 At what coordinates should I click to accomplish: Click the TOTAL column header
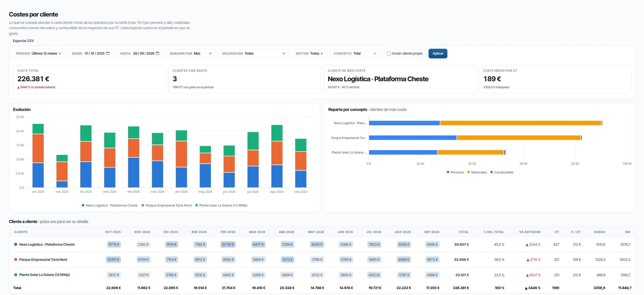(463, 232)
